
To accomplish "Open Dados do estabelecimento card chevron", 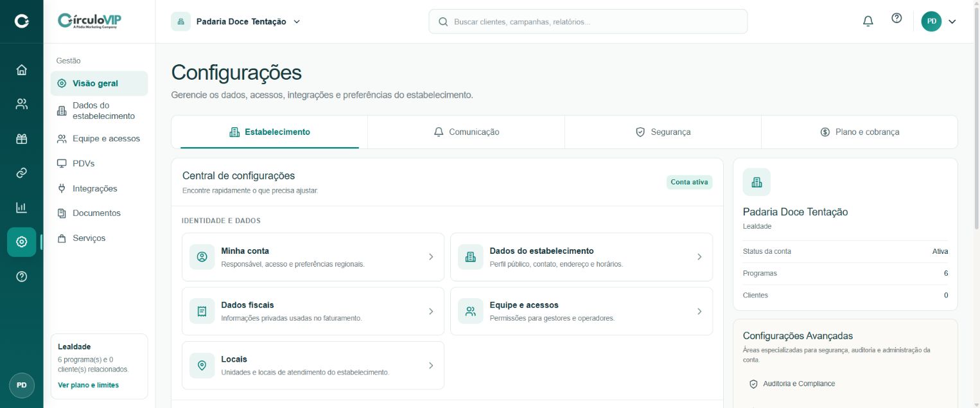I will [x=699, y=257].
